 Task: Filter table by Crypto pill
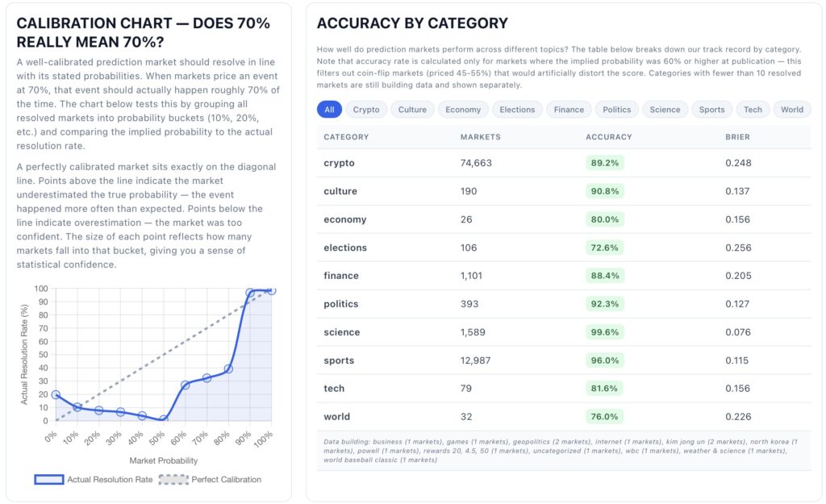point(366,110)
